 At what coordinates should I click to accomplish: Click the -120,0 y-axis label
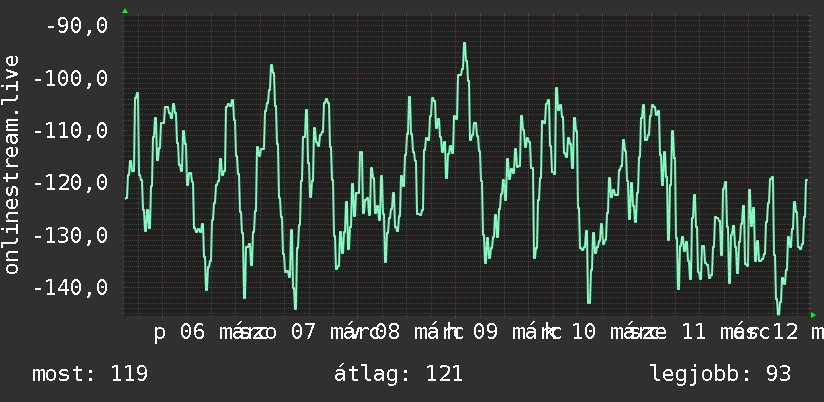[70, 183]
